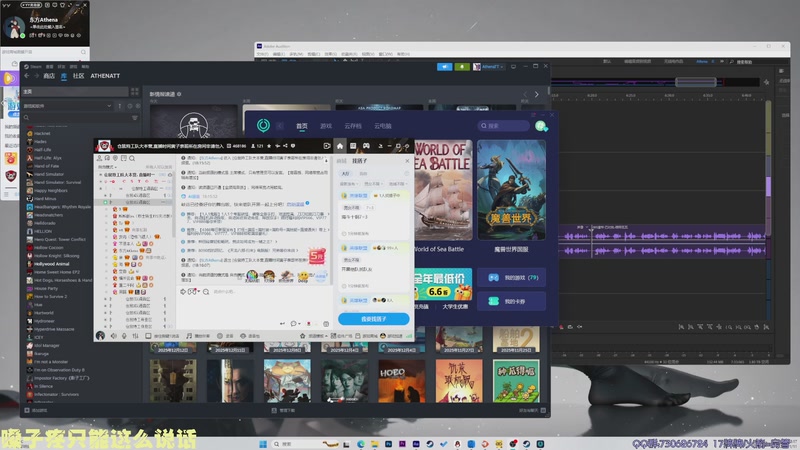800x450 pixels.
Task: Open Microsoft Edge from the taskbar
Action: pyautogui.click(x=361, y=444)
